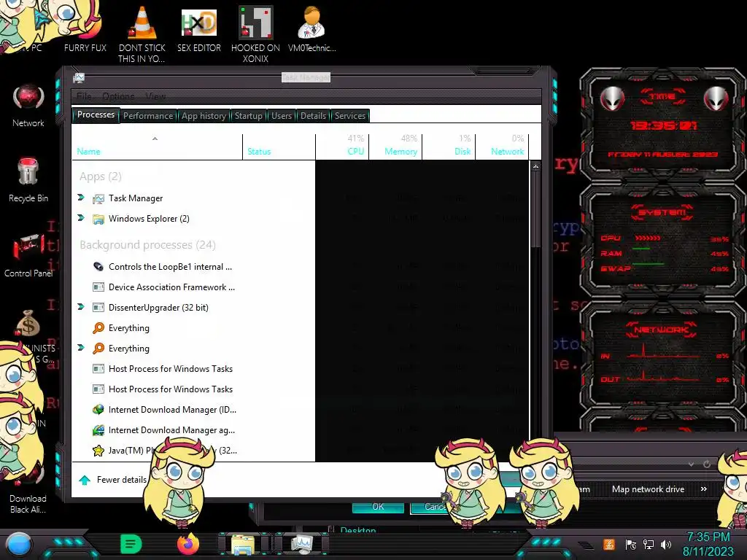Image resolution: width=747 pixels, height=560 pixels.
Task: Click the DissenterUpgrader process icon
Action: pos(98,308)
